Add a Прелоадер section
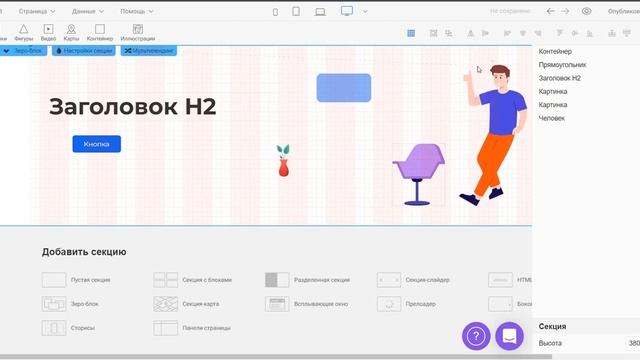640x360 pixels. [x=407, y=304]
